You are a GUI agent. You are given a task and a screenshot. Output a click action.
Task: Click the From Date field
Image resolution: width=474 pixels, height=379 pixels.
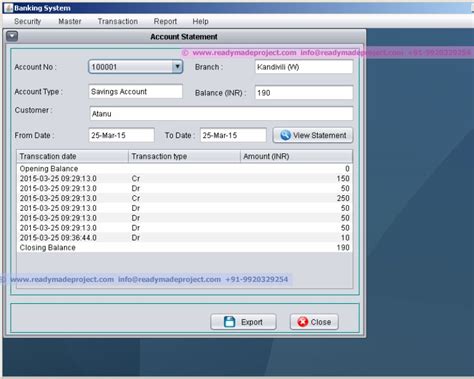121,135
